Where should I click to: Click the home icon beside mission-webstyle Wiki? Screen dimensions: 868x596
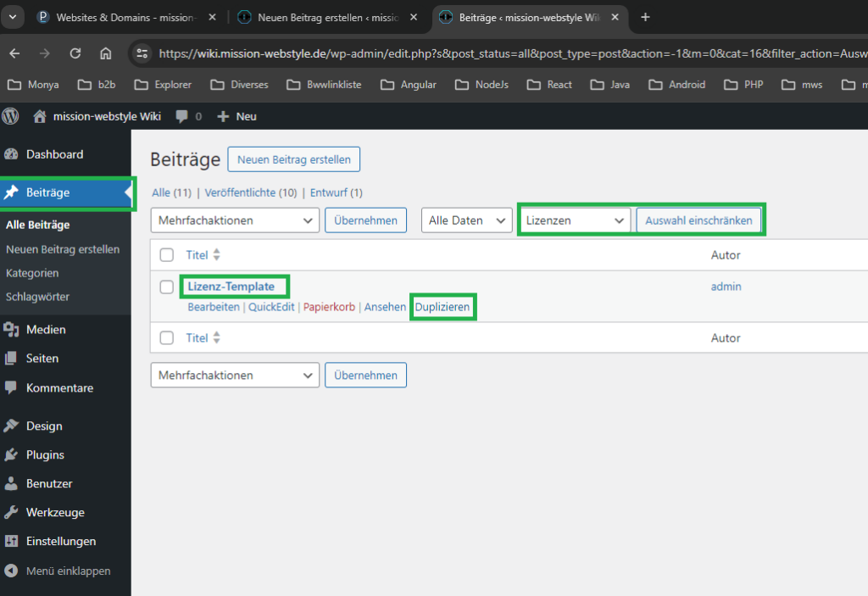tap(40, 116)
